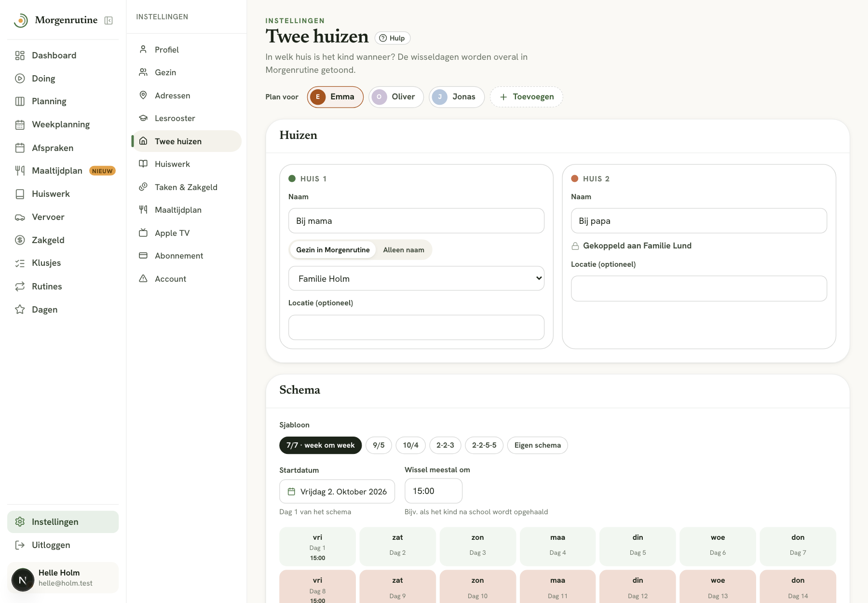This screenshot has width=868, height=603.
Task: Open Vervoer car icon
Action: [x=20, y=217]
